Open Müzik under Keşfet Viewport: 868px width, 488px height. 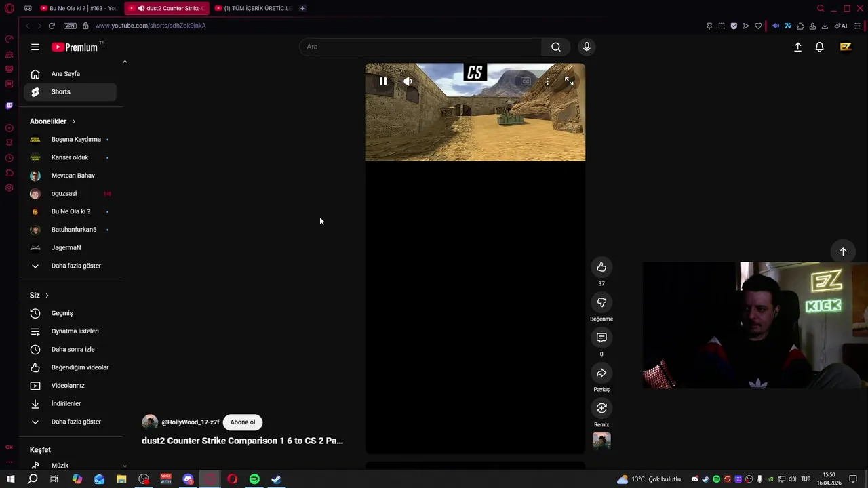[x=71, y=466]
